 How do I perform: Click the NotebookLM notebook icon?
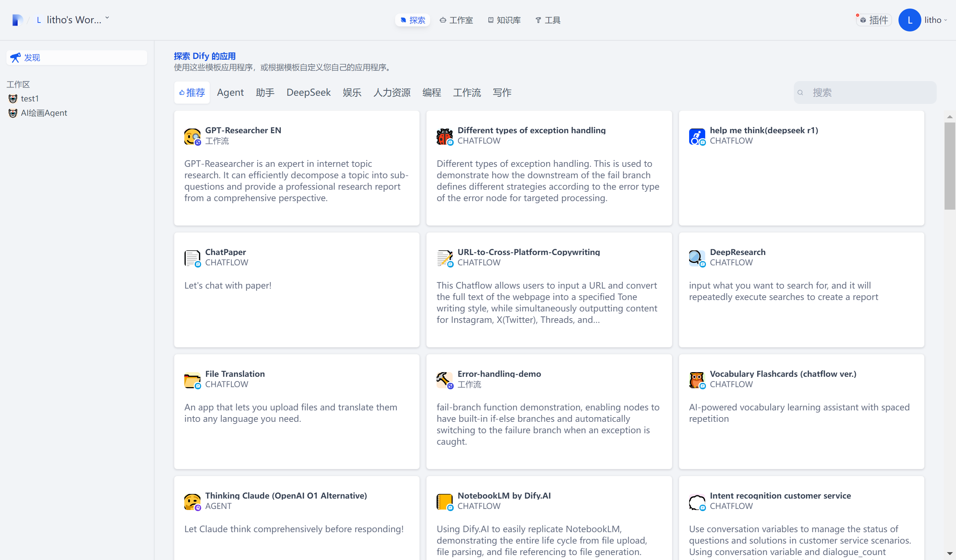[444, 501]
